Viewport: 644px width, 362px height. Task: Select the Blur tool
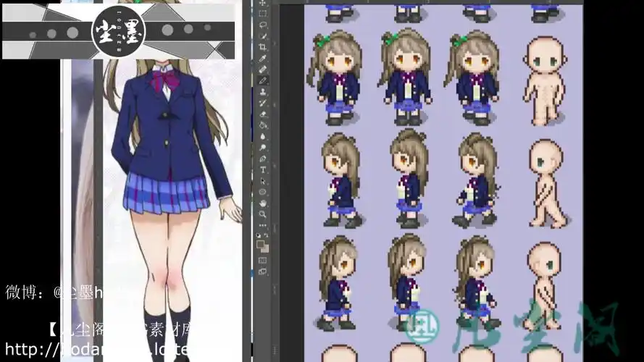coord(263,136)
